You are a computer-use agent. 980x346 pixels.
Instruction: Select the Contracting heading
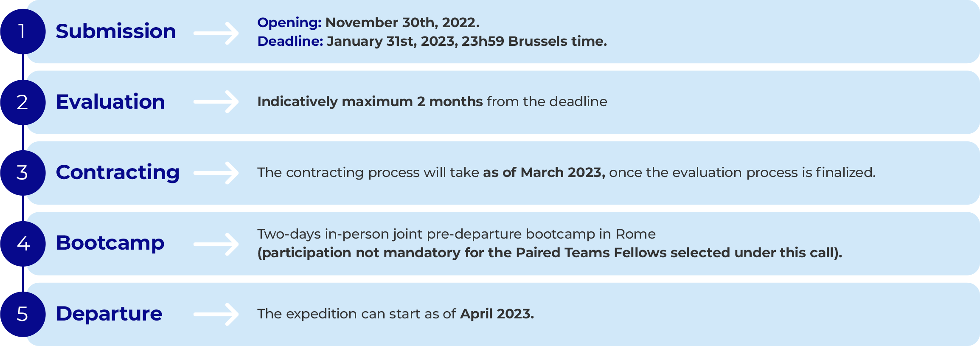[118, 173]
